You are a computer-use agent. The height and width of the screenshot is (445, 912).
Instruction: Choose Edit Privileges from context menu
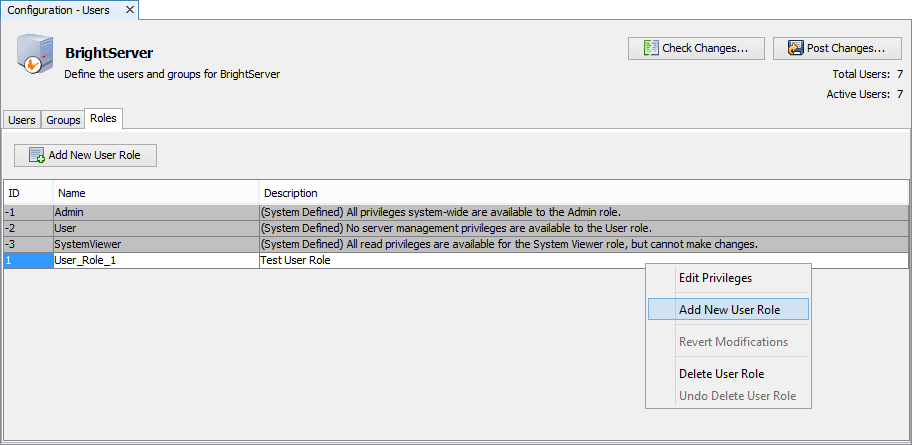coord(715,278)
